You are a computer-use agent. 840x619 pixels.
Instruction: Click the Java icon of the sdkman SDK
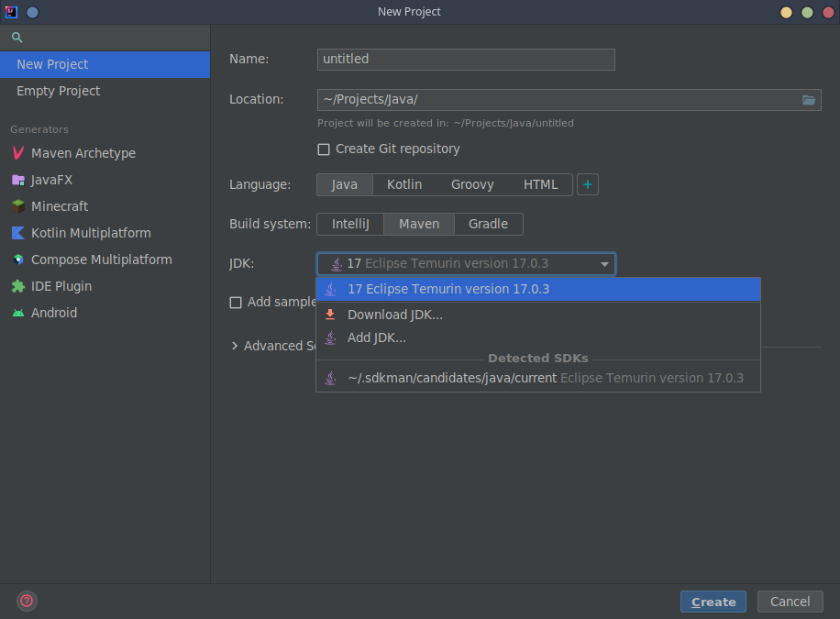[330, 378]
